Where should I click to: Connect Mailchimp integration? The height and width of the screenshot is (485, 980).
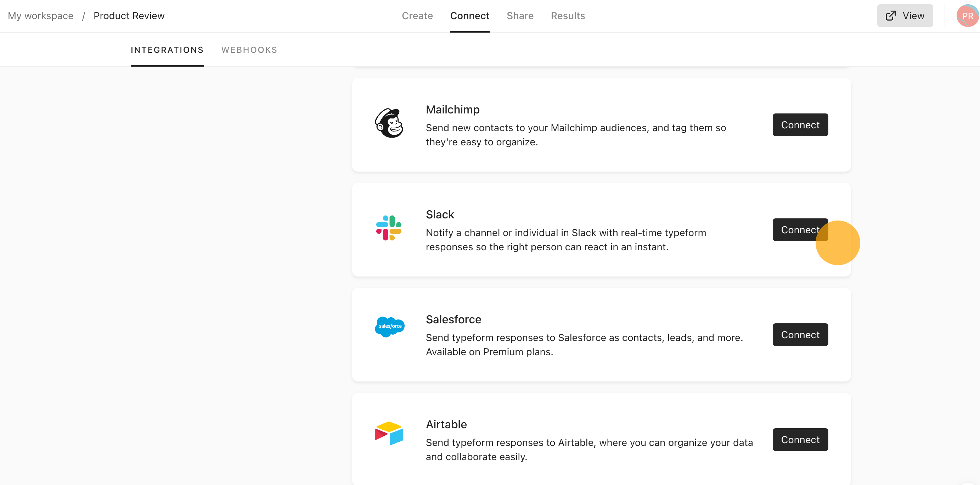[801, 124]
